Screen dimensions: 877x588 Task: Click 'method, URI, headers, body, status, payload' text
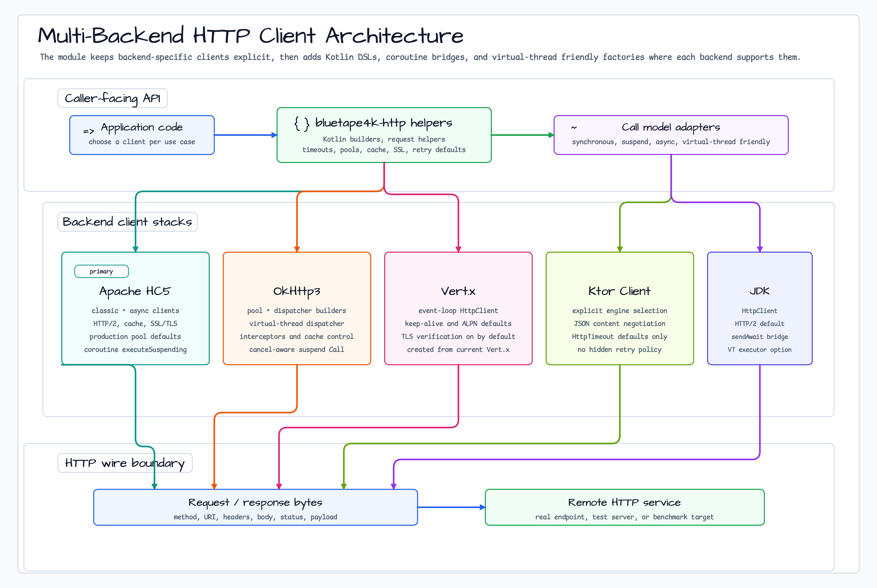tap(255, 517)
